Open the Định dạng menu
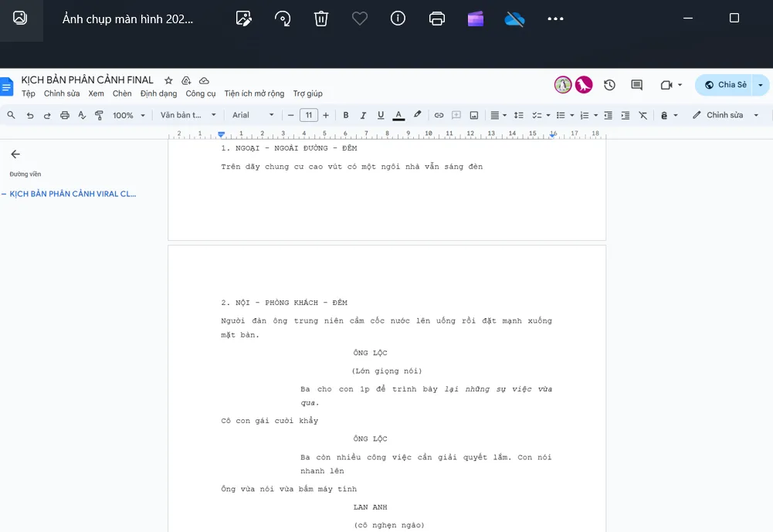The height and width of the screenshot is (532, 773). 158,93
